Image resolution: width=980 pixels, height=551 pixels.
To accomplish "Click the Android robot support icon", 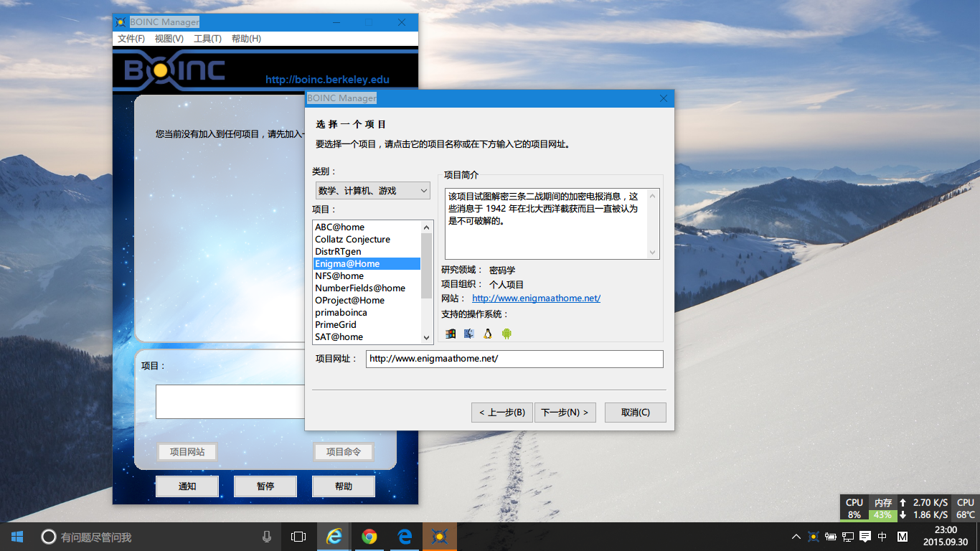I will pyautogui.click(x=507, y=334).
